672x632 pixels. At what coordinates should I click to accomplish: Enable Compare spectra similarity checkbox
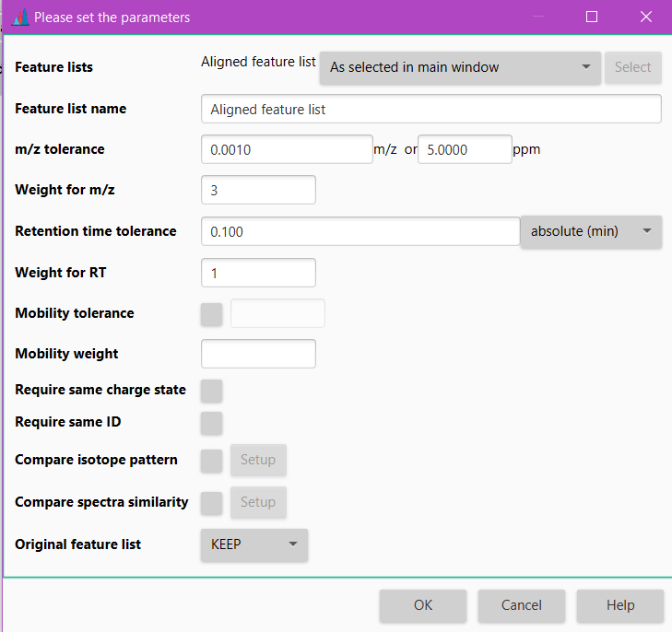[212, 503]
